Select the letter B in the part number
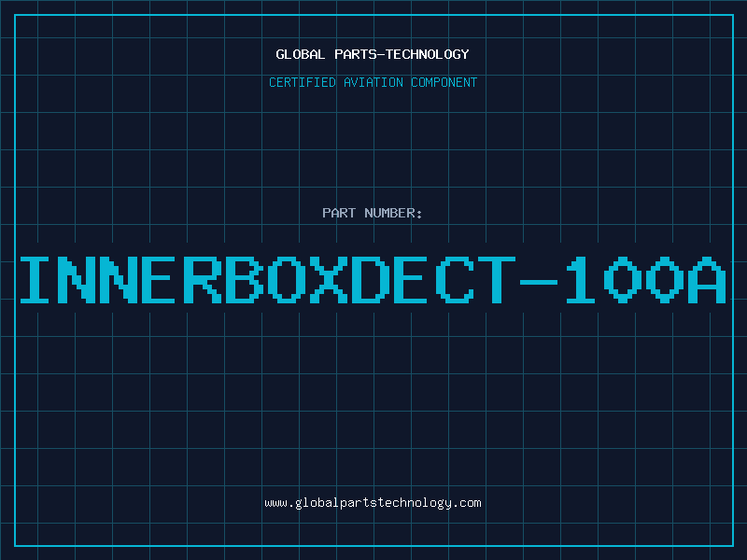 click(x=247, y=279)
